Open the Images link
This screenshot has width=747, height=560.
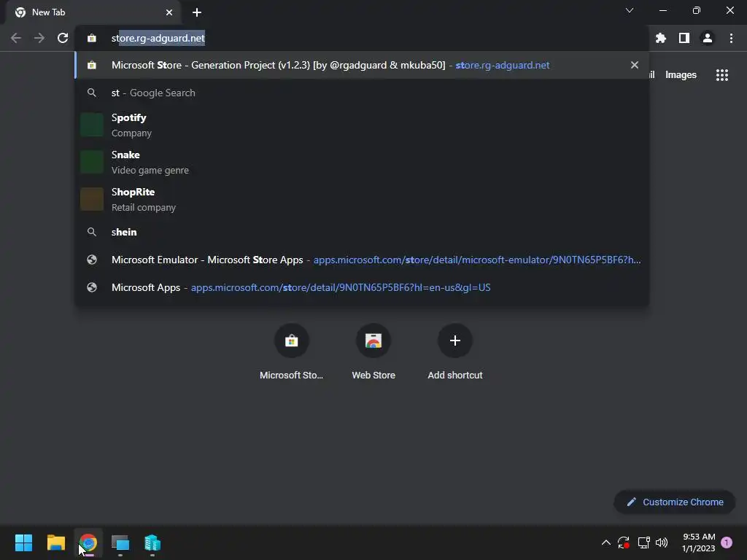681,75
